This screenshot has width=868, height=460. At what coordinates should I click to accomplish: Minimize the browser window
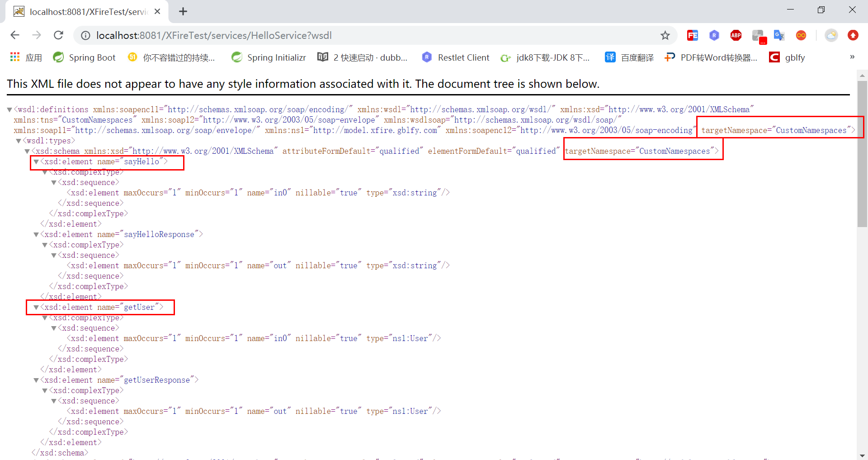(790, 10)
